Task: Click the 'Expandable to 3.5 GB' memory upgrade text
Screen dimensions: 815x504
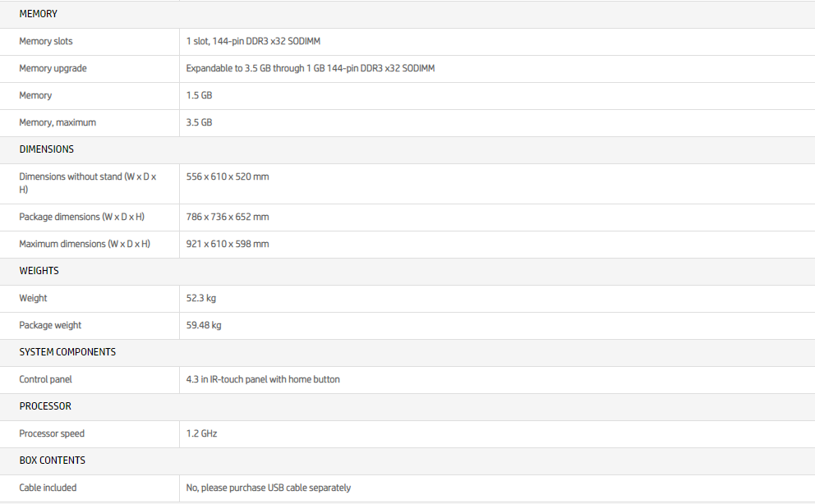Action: point(310,68)
